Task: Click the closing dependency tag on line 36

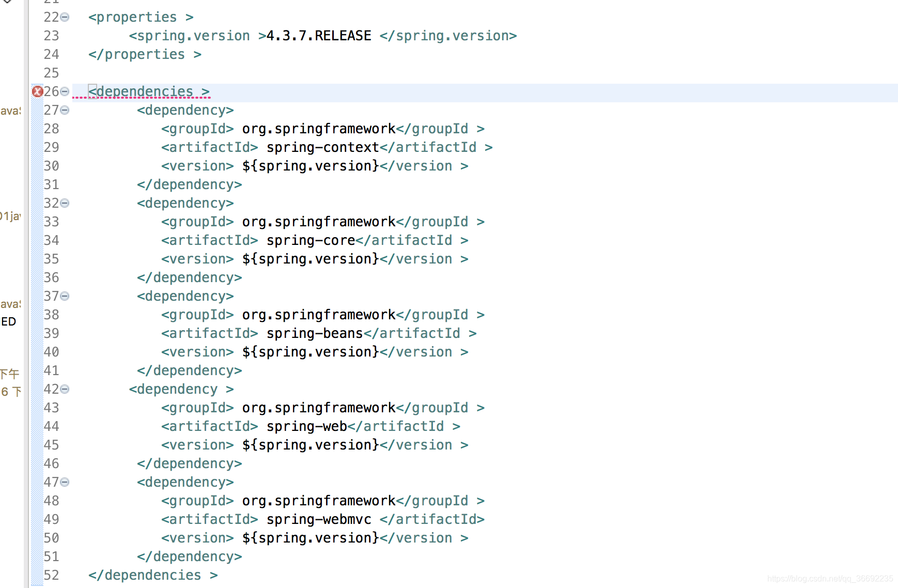Action: click(189, 277)
